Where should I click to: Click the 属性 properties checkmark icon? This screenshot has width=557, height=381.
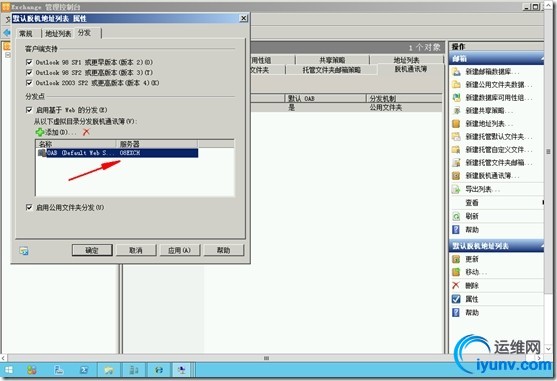coord(456,299)
